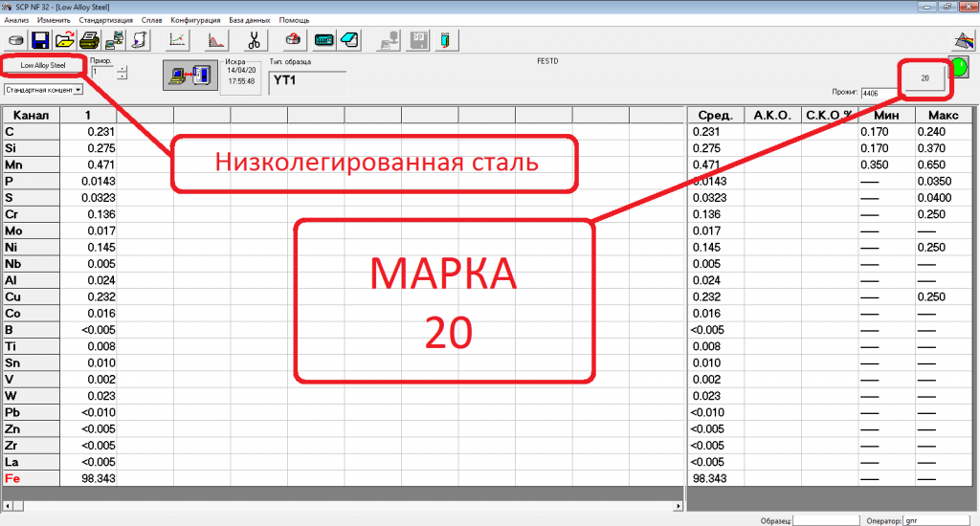The image size is (980, 526).
Task: Open the calibration line chart icon
Action: click(x=178, y=40)
